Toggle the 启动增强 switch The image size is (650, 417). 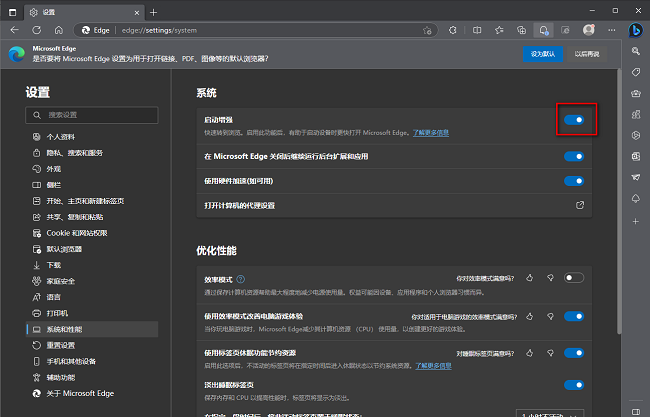[574, 120]
